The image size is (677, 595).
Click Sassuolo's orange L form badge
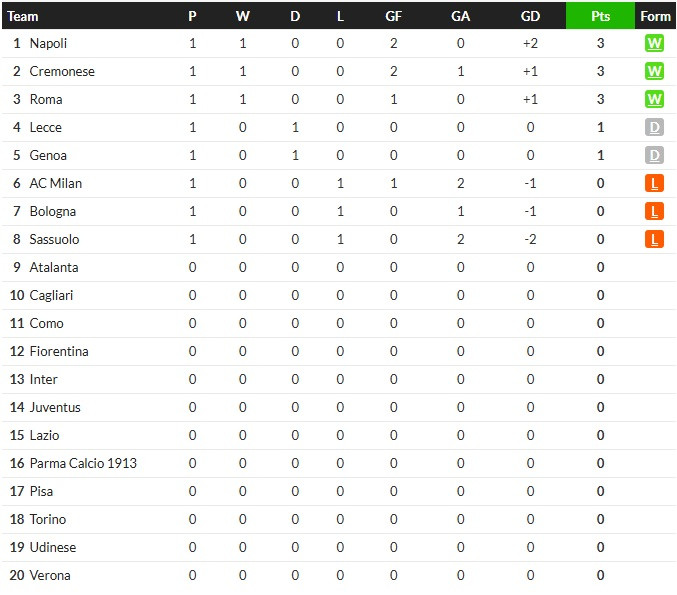tap(654, 239)
